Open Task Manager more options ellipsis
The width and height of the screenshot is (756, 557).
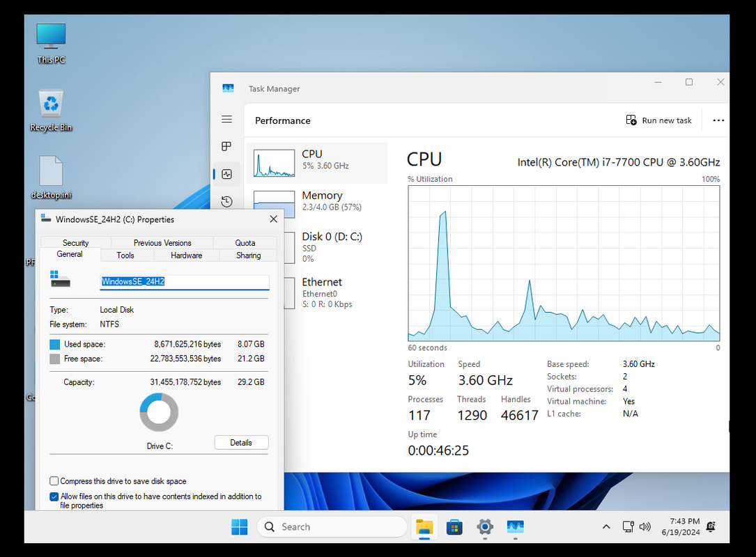tap(718, 120)
